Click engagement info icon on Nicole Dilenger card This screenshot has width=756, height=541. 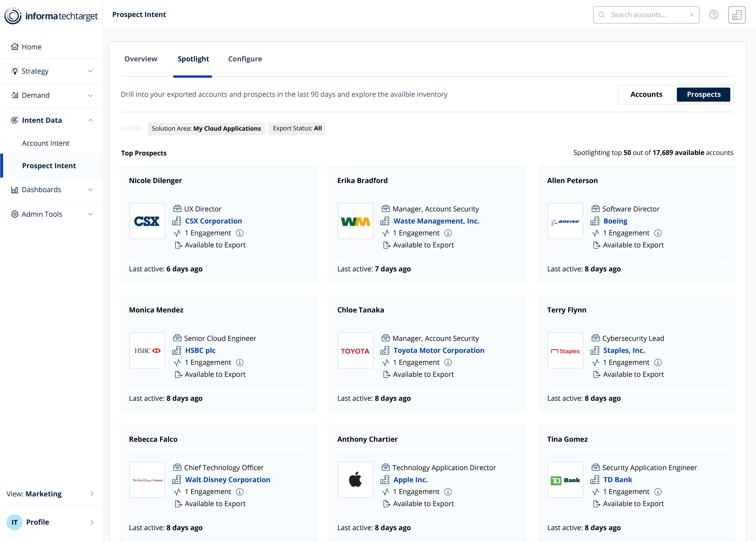pos(240,233)
